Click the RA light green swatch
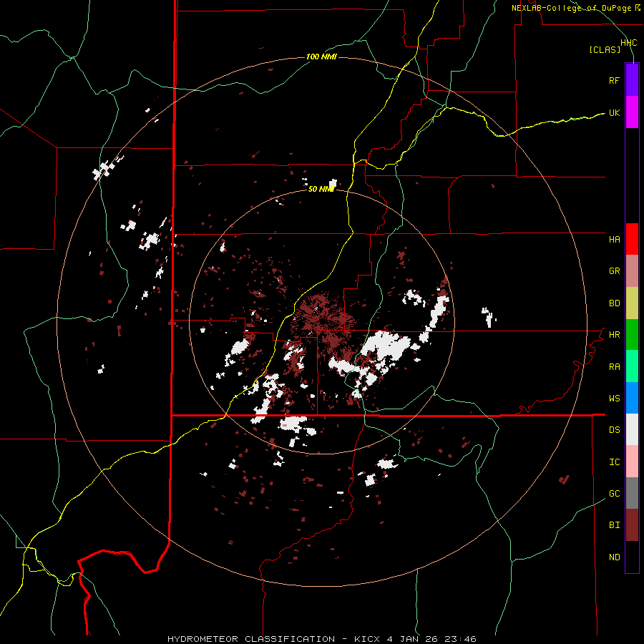The height and width of the screenshot is (644, 644). (632, 366)
